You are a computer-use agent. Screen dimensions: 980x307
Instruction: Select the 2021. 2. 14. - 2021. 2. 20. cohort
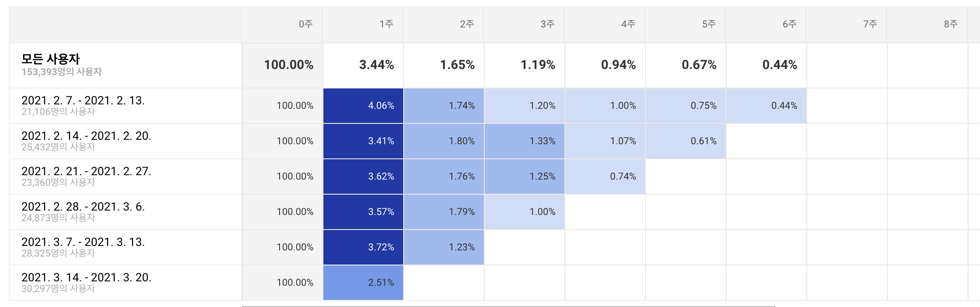coord(86,137)
